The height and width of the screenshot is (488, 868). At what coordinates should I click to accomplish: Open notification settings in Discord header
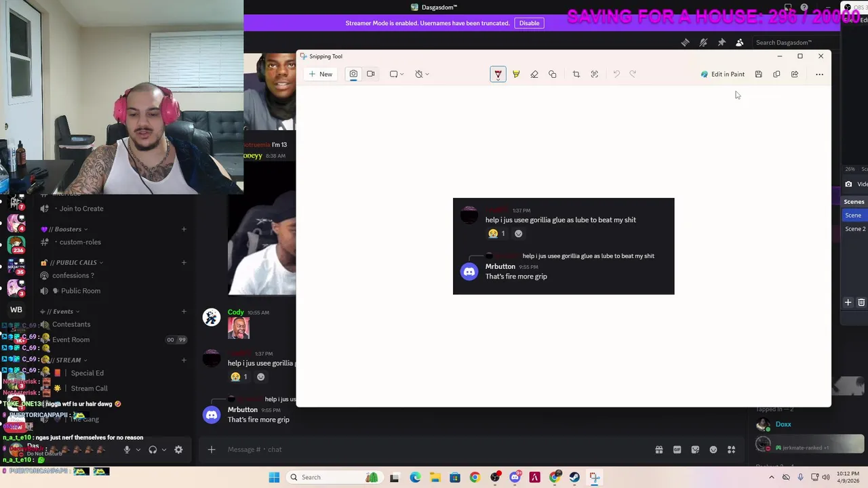703,43
